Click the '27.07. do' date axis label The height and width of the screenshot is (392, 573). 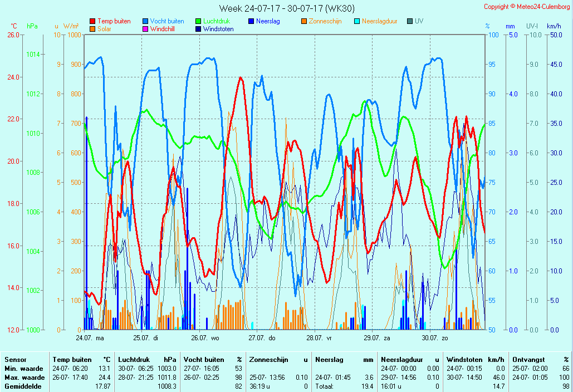click(262, 337)
